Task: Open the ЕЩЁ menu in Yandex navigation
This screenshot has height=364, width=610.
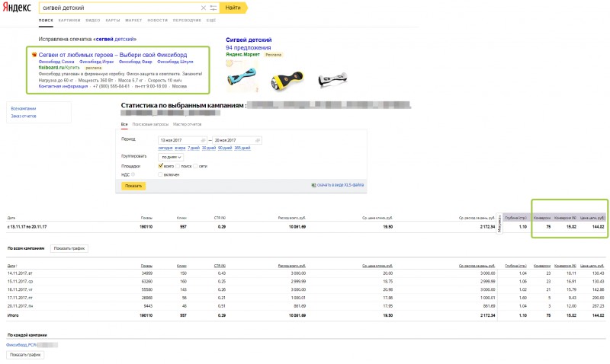Action: coord(211,21)
